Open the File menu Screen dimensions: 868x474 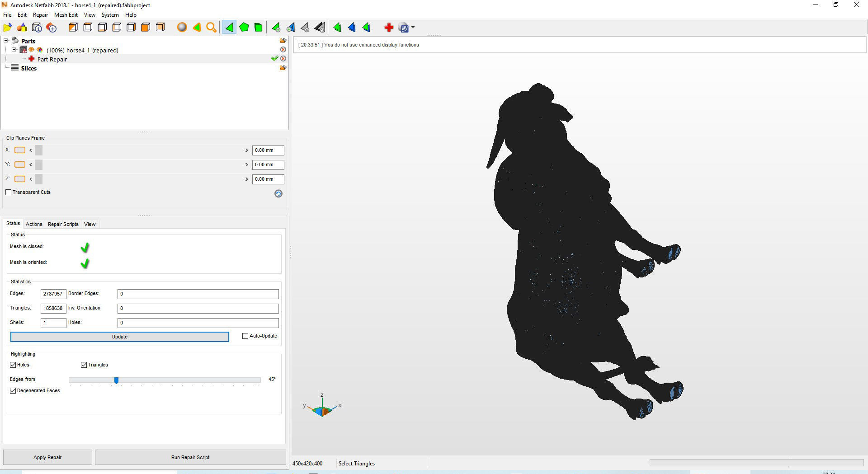(x=7, y=15)
